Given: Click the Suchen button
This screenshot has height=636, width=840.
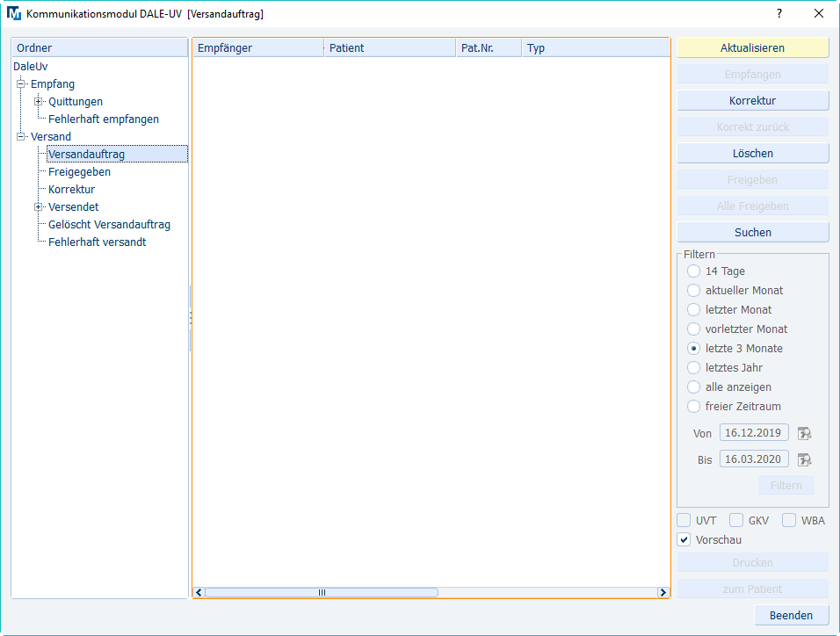Looking at the screenshot, I should [752, 233].
